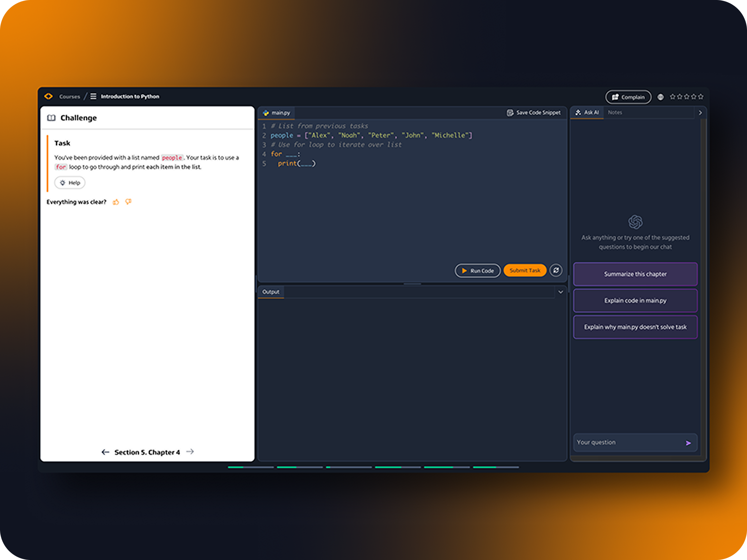Open course contents via hamburger icon

[94, 96]
